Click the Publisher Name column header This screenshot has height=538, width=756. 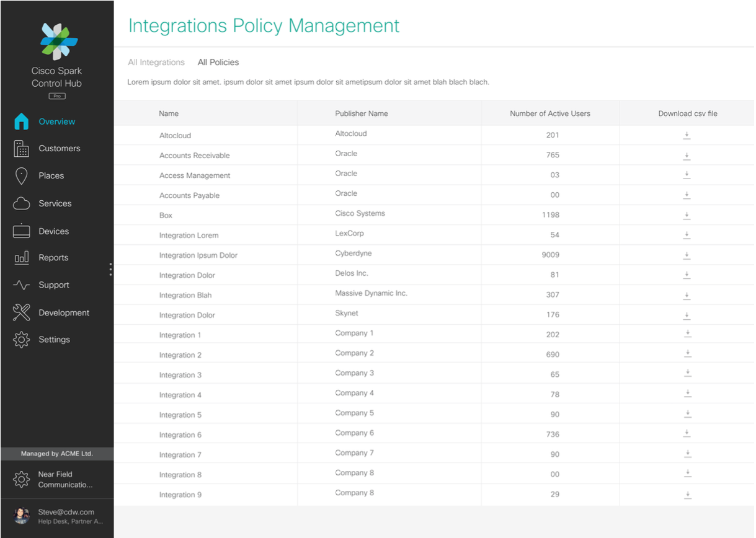point(362,113)
